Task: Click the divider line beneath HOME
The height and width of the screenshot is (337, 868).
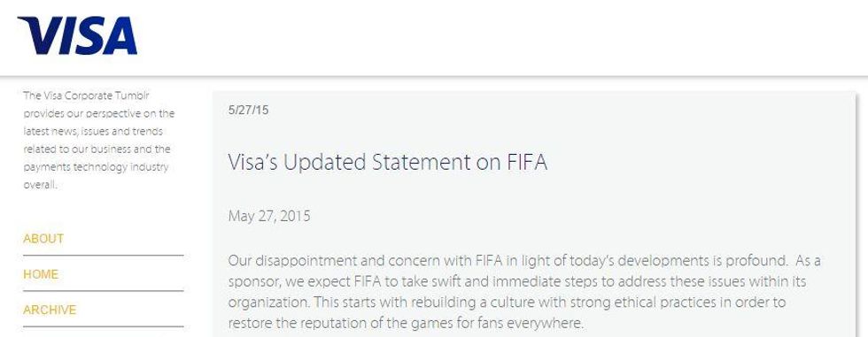Action: (103, 291)
